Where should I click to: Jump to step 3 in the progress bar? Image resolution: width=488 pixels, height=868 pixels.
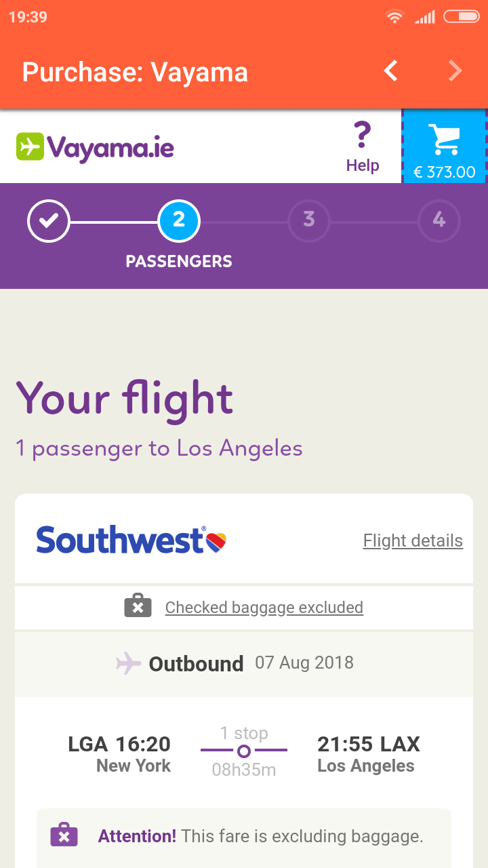309,220
